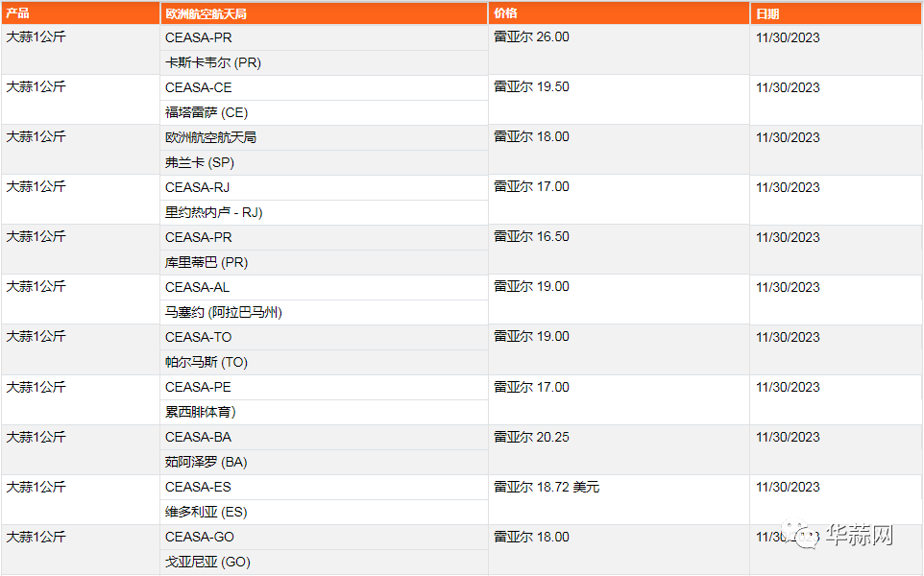Screen dimensions: 924x576
Task: Select the CEASA-TO cell
Action: 324,338
